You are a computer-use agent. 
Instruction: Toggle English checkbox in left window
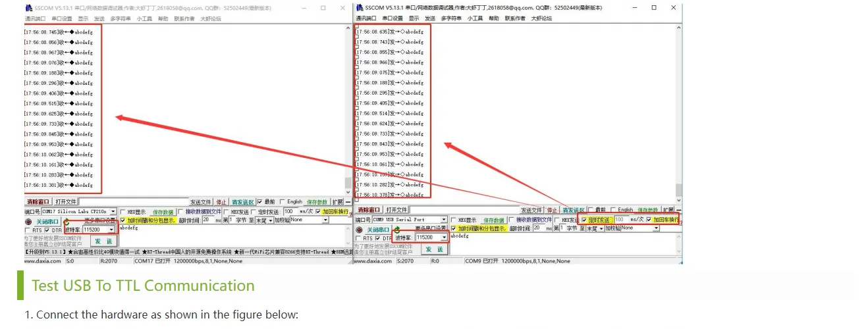coord(283,202)
